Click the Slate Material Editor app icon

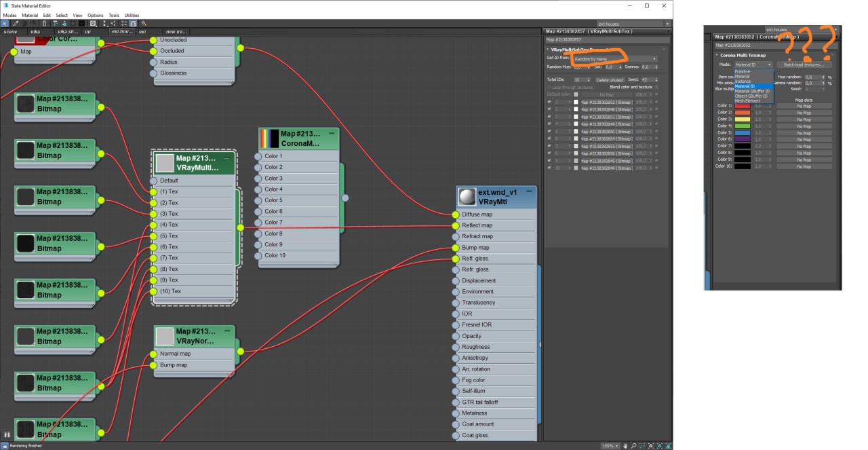point(5,5)
